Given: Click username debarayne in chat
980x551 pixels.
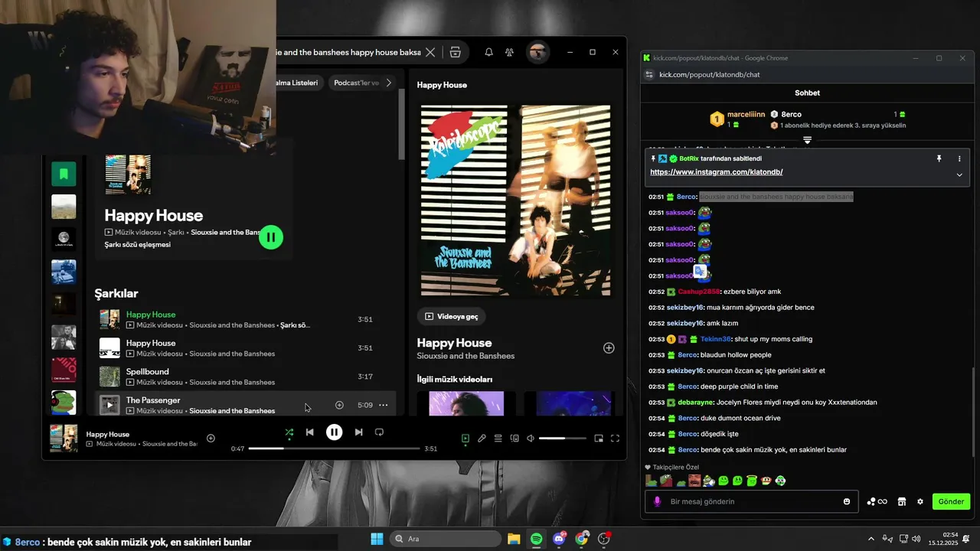Looking at the screenshot, I should pos(696,403).
